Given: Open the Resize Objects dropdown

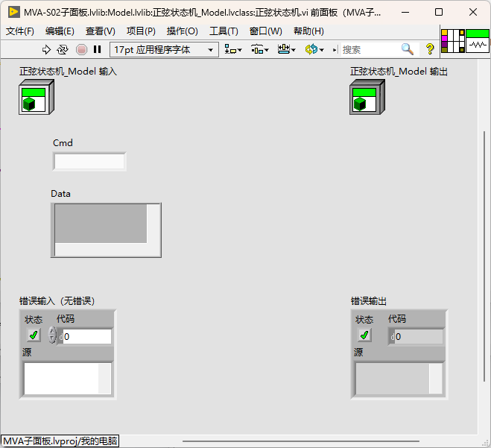Looking at the screenshot, I should tap(287, 49).
